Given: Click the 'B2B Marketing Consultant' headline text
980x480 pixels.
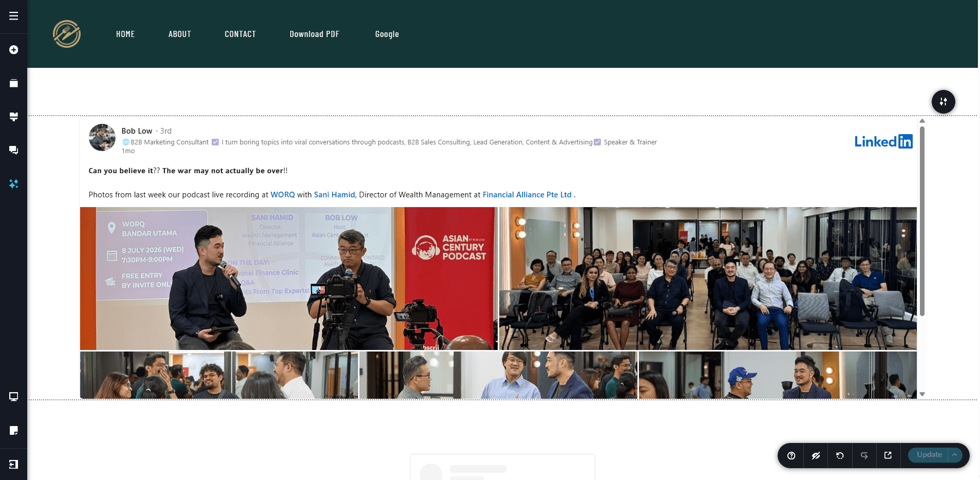Looking at the screenshot, I should click(169, 142).
